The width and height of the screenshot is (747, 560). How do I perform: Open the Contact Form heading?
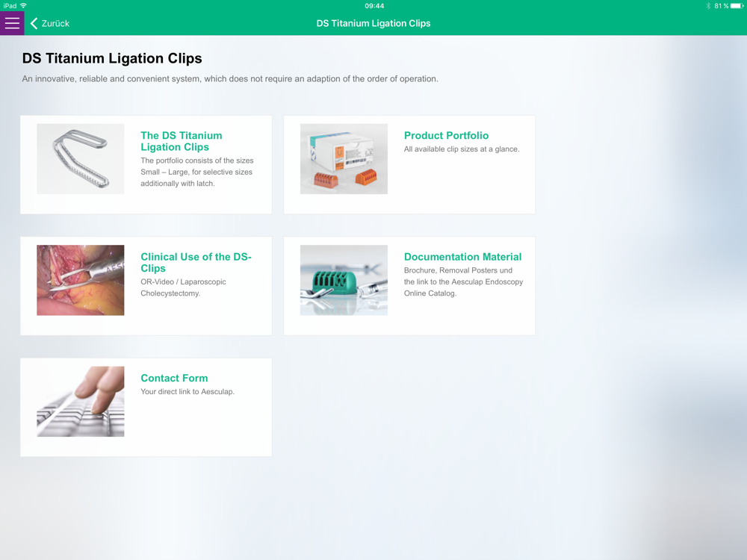point(174,378)
